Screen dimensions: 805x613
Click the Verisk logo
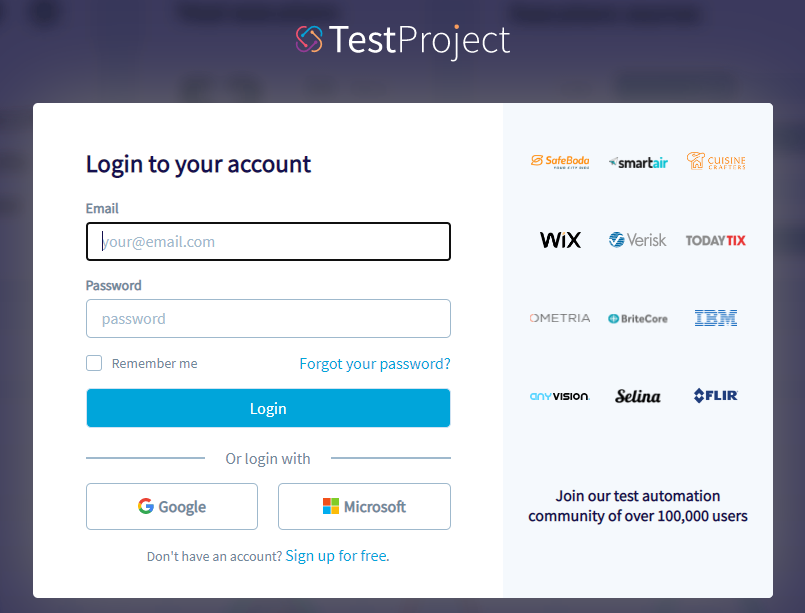pyautogui.click(x=638, y=240)
